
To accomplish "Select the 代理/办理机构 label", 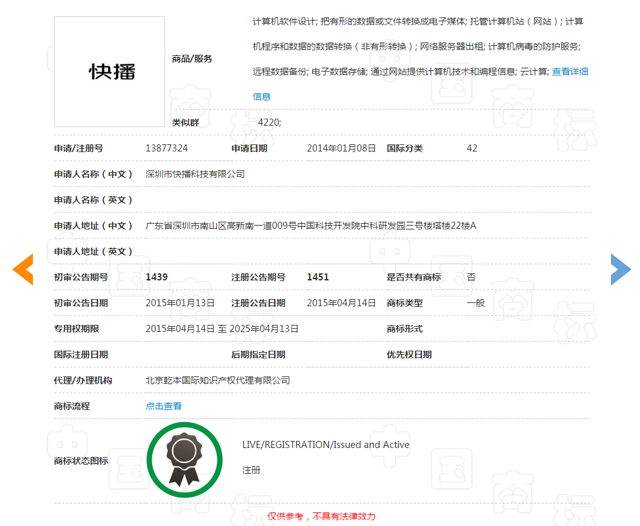I will (x=83, y=380).
